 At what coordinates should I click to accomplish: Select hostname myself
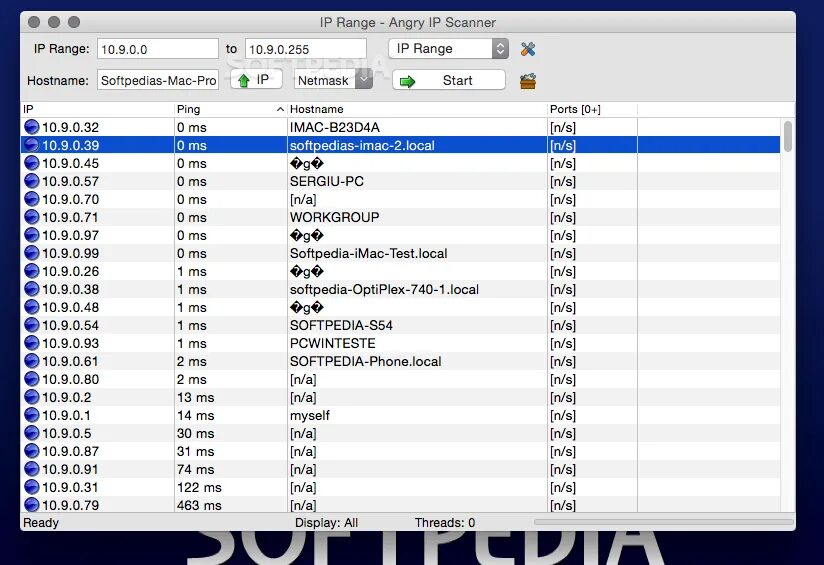click(310, 415)
